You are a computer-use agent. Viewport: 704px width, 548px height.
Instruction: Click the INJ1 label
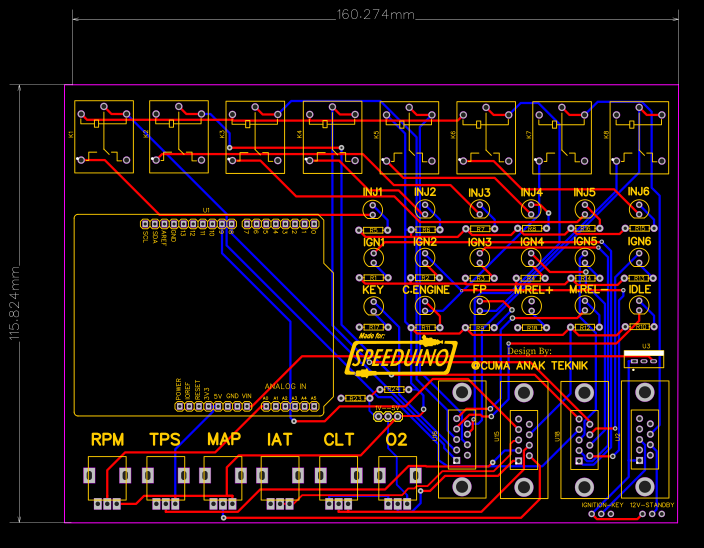coord(372,192)
